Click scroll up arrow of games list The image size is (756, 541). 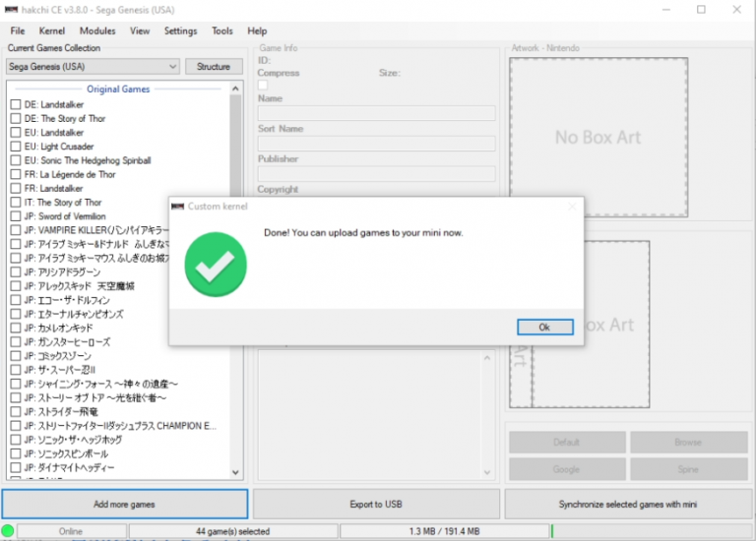(235, 90)
